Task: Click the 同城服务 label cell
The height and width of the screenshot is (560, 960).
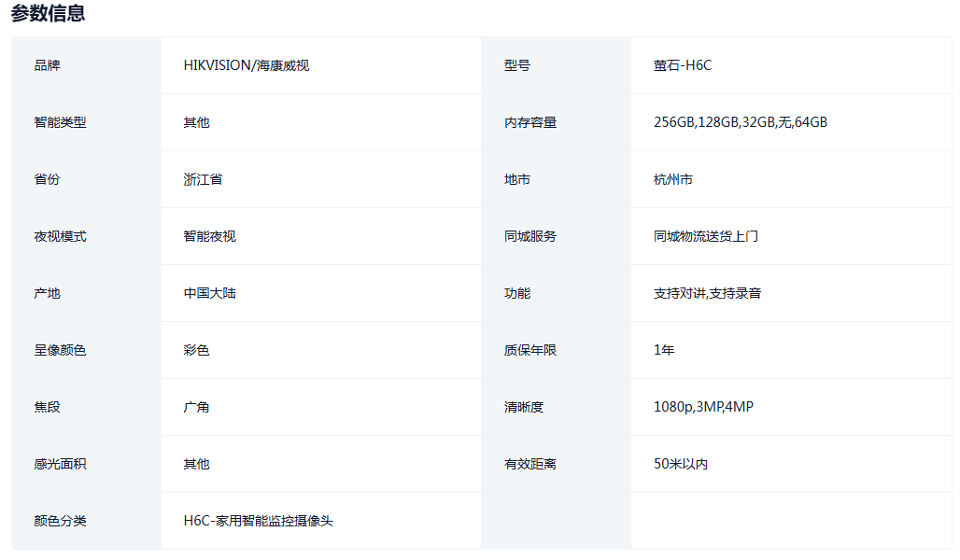Action: point(529,236)
